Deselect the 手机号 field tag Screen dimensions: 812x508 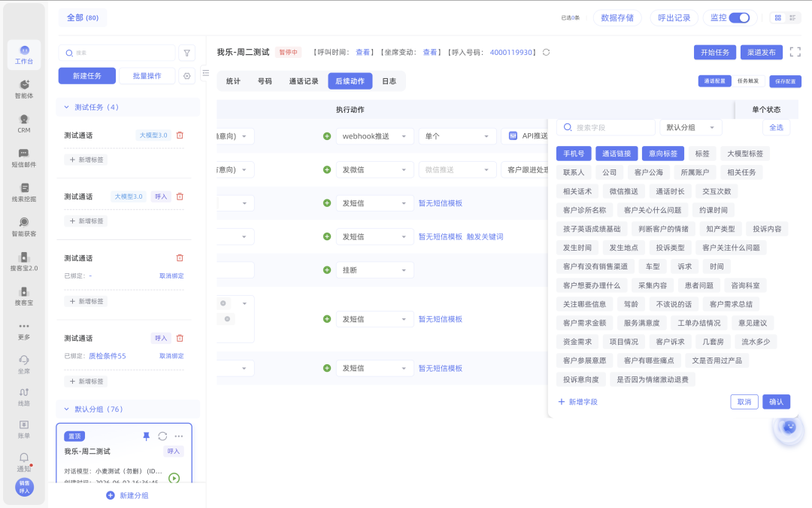[574, 154]
